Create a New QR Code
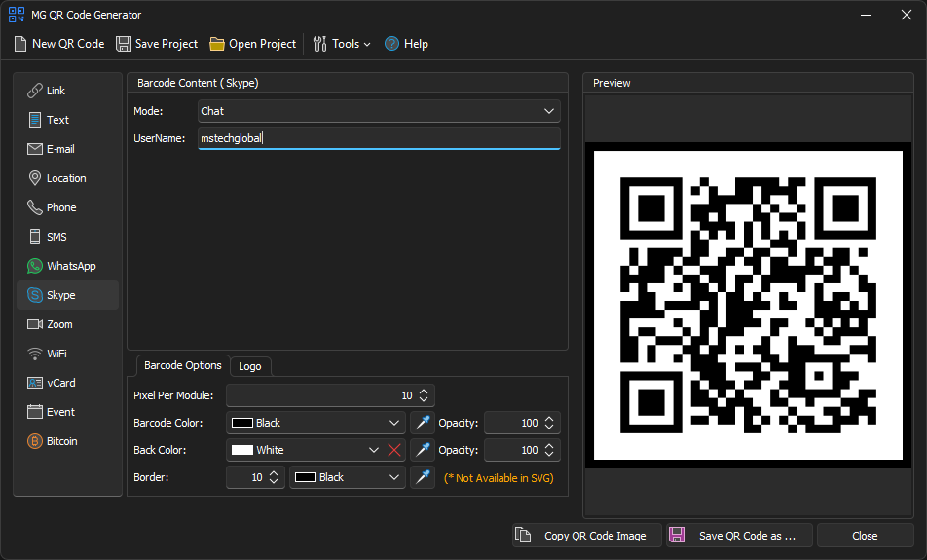 click(59, 44)
